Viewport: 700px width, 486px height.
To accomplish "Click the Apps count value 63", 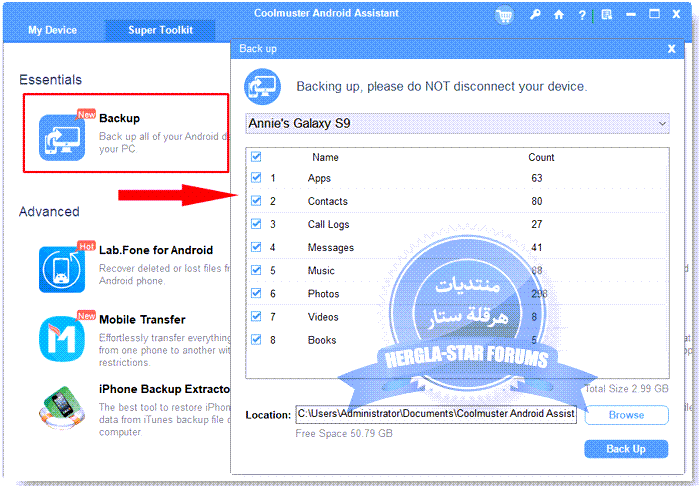I will [x=537, y=179].
